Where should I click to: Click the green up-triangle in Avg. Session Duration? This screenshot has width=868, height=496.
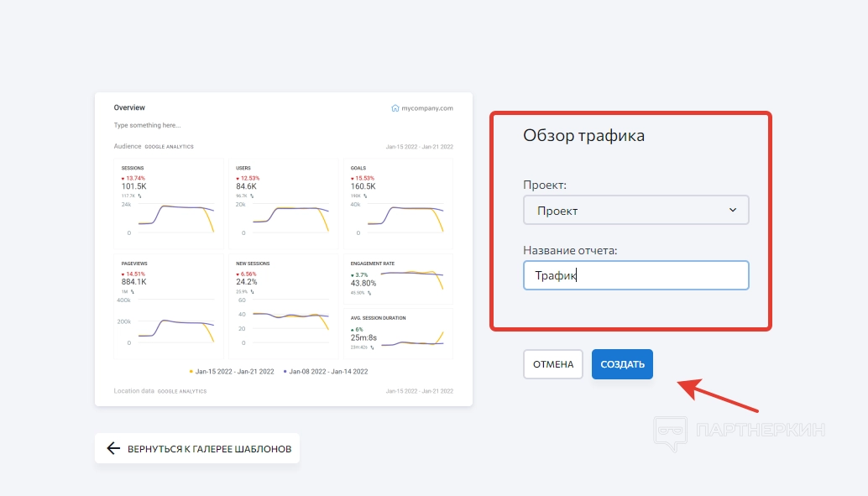[x=353, y=329]
